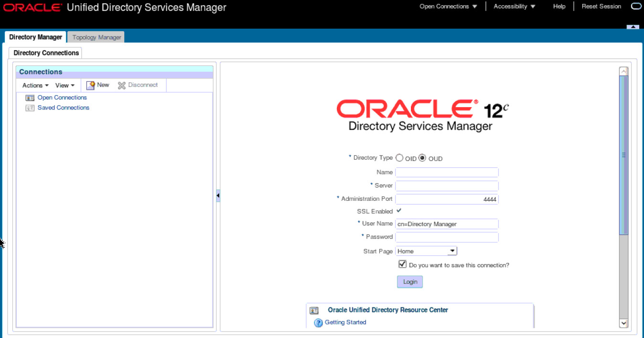
Task: Collapse the right panel using the side arrow
Action: [218, 195]
